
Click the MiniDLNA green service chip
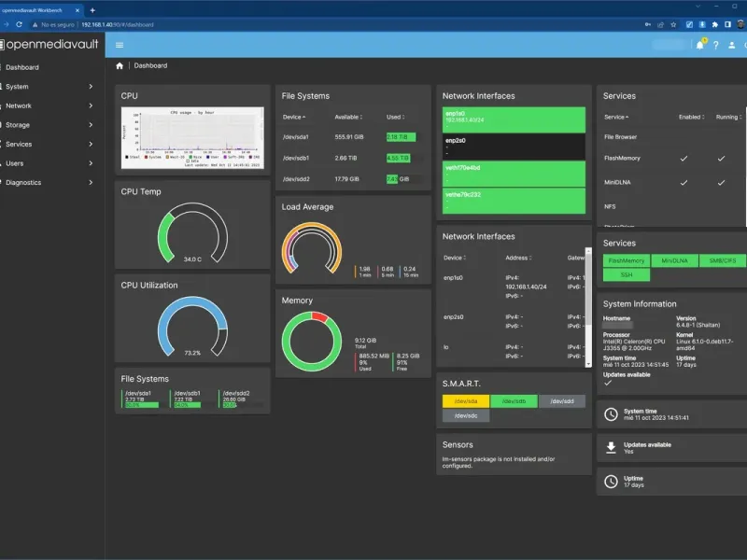pos(674,261)
